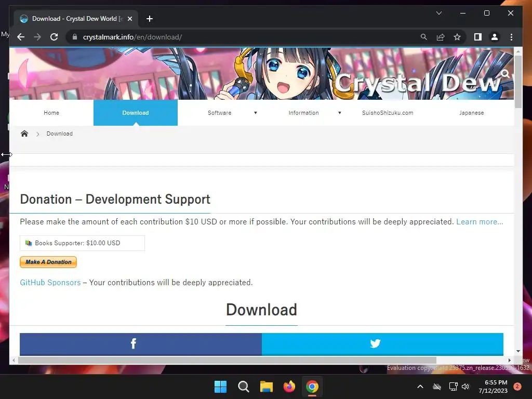Click the vertical scrollbar down arrow
Image resolution: width=532 pixels, height=399 pixels.
[x=518, y=351]
